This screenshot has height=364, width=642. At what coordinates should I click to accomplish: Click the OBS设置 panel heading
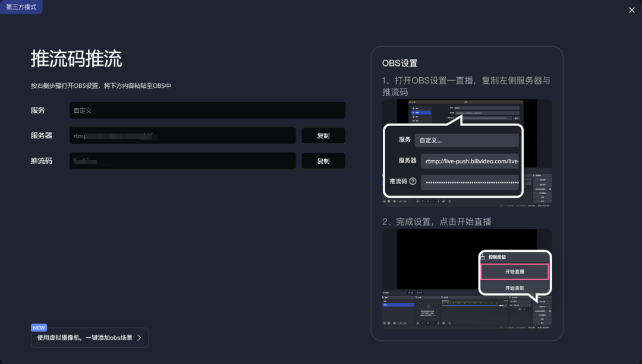399,63
